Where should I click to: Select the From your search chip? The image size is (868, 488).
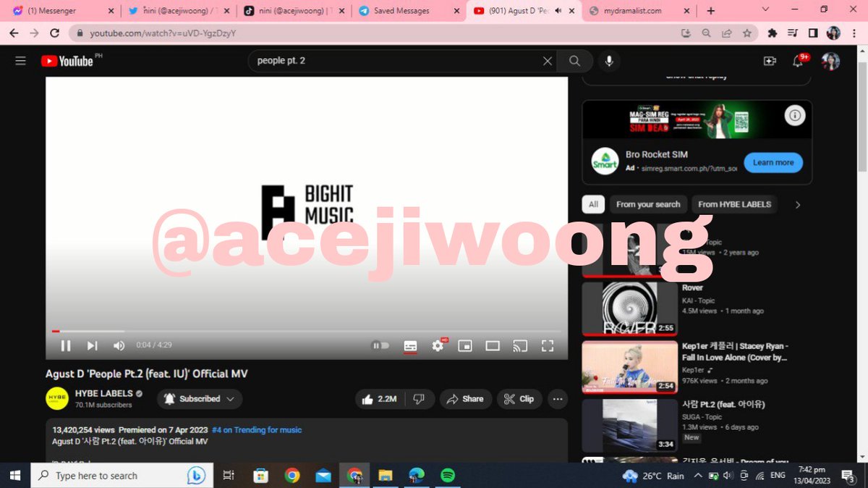point(648,205)
